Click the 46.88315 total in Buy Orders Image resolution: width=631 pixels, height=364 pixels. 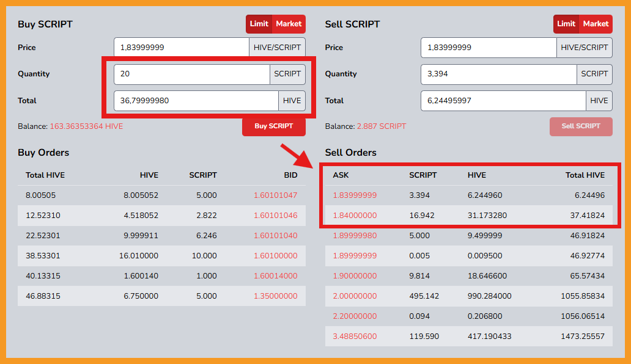coord(43,296)
